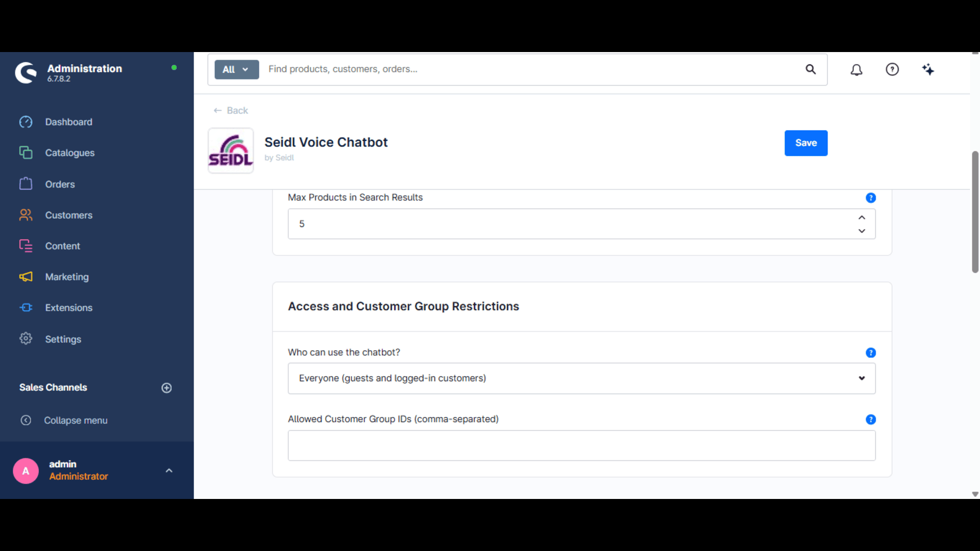
Task: Click the Seidl plugin logo thumbnail
Action: pyautogui.click(x=231, y=151)
